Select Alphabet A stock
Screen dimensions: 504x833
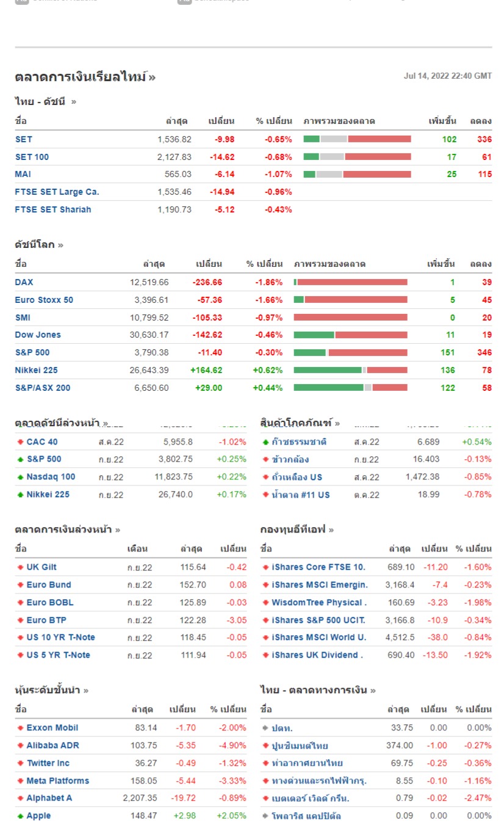[49, 798]
